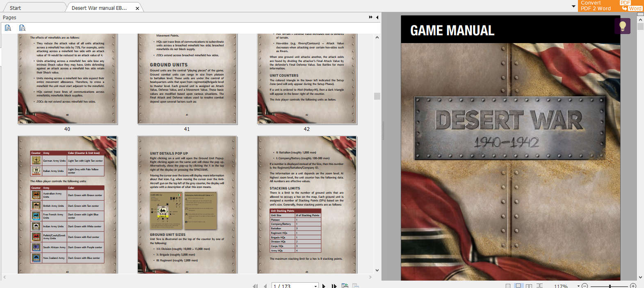Go to previous view in navigation bar
Viewport: 644px width, 288px height.
tap(345, 286)
